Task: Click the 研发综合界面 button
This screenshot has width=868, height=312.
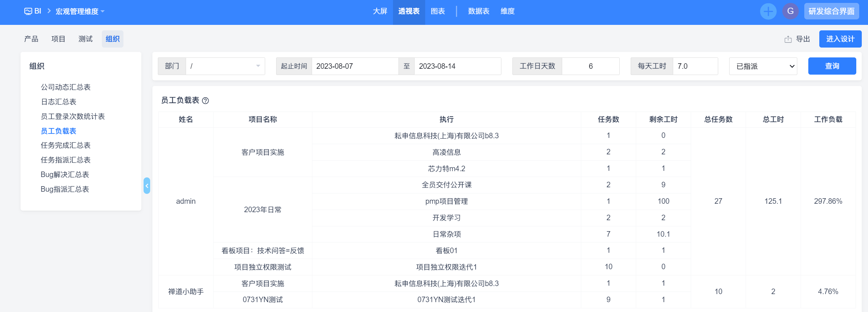Action: tap(831, 11)
